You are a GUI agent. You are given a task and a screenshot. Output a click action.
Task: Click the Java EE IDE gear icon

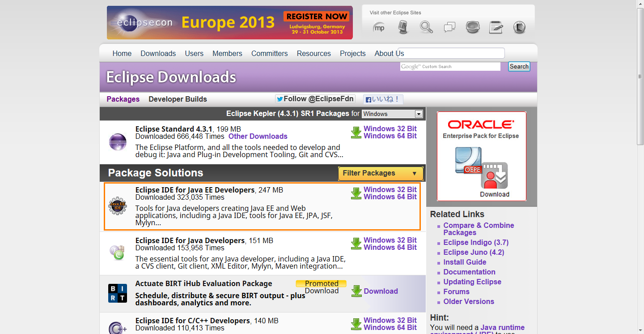coord(118,206)
